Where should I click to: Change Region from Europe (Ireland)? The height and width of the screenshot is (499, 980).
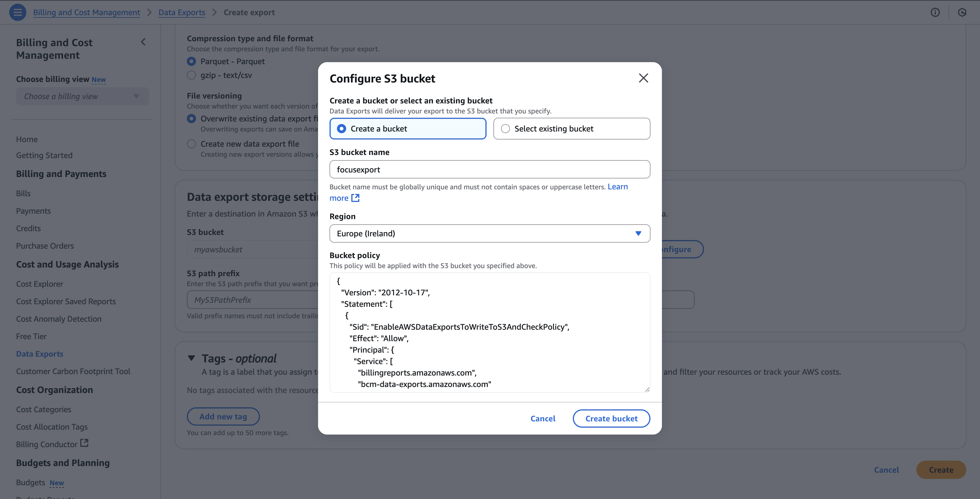pos(490,233)
